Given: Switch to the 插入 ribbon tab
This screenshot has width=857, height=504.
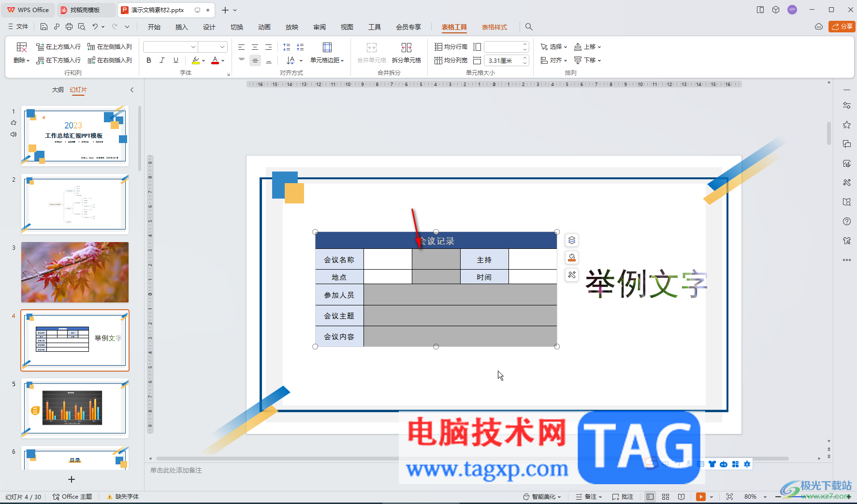Looking at the screenshot, I should [x=182, y=27].
